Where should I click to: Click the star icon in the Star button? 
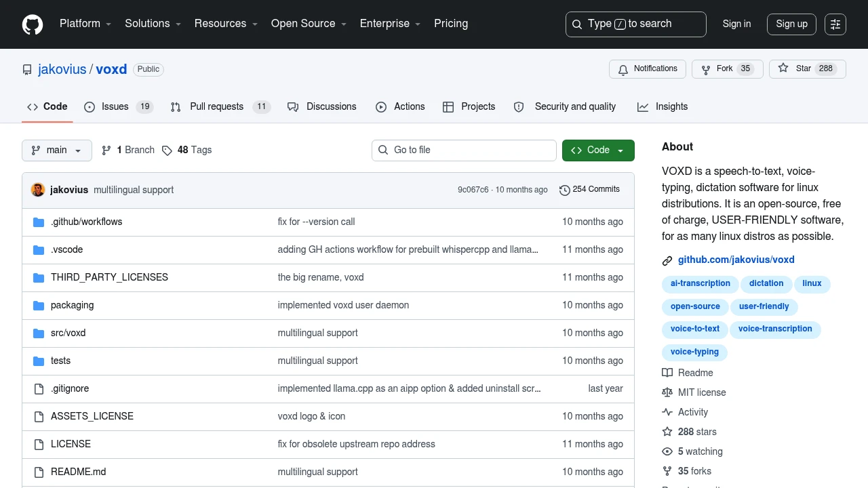(x=783, y=68)
